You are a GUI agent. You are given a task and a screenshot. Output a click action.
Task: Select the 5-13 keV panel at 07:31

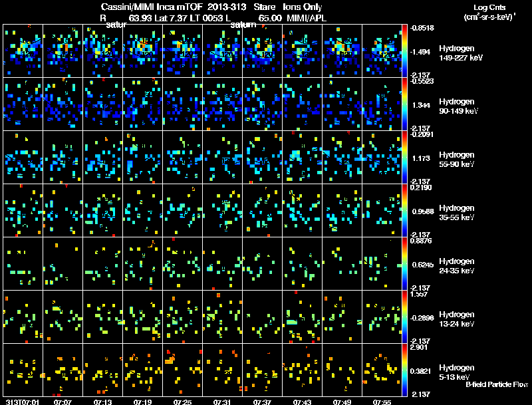(223, 370)
